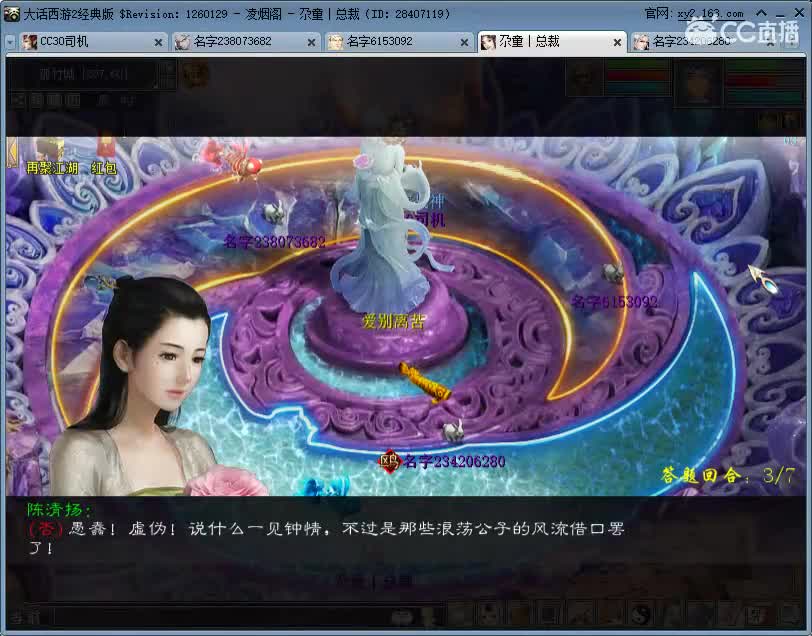Select the 尕童 | 总裁 tab
Viewport: 812px width, 636px height.
(552, 41)
